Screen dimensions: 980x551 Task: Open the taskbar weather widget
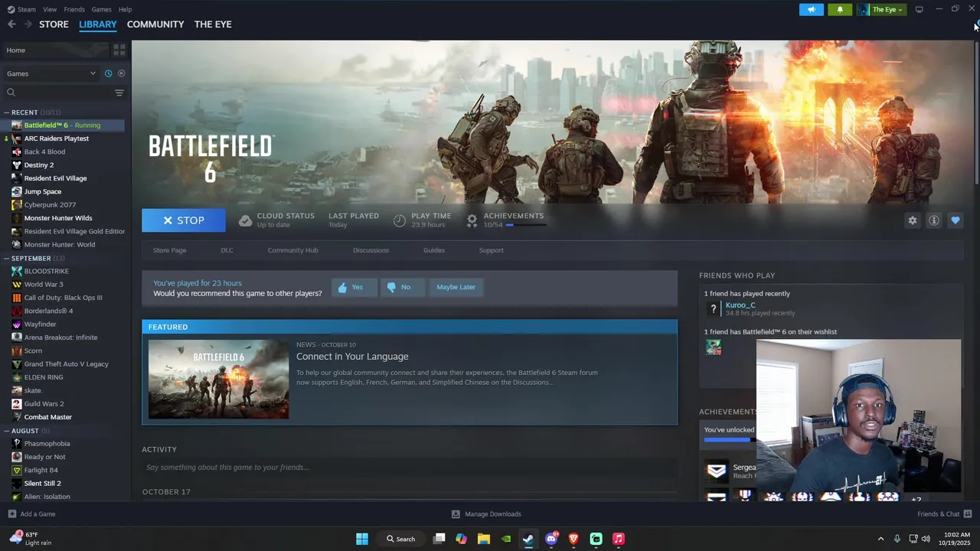pyautogui.click(x=32, y=539)
